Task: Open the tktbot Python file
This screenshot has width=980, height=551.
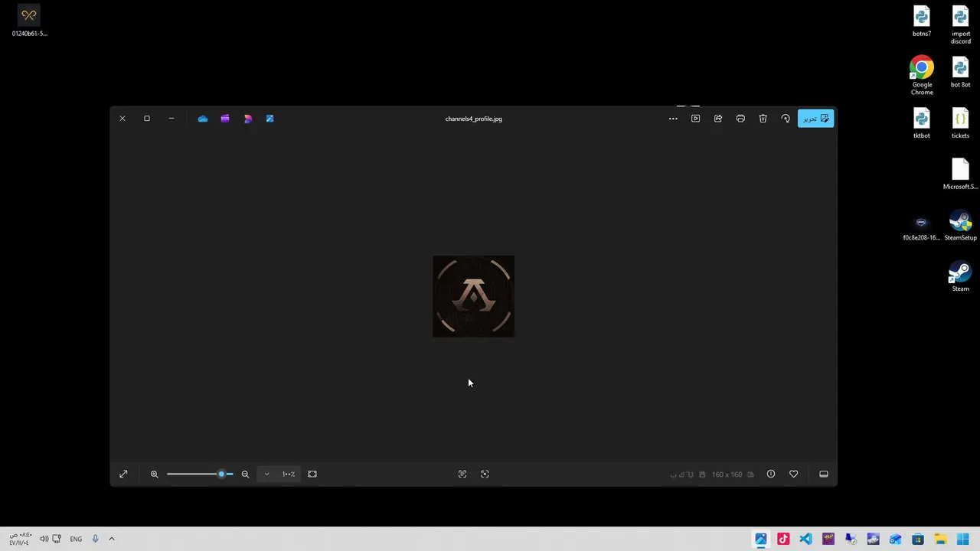Action: (922, 123)
